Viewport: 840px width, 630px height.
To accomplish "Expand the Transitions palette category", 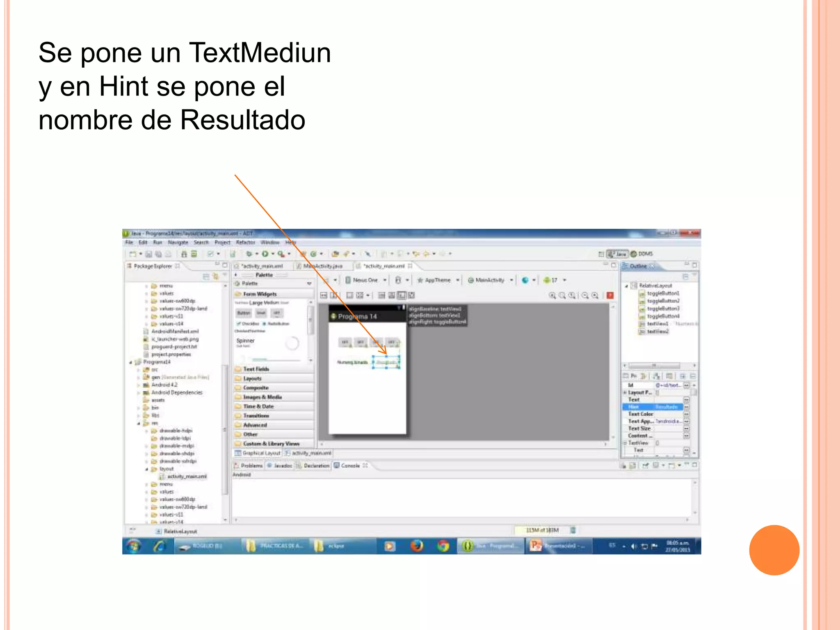I will pos(274,415).
